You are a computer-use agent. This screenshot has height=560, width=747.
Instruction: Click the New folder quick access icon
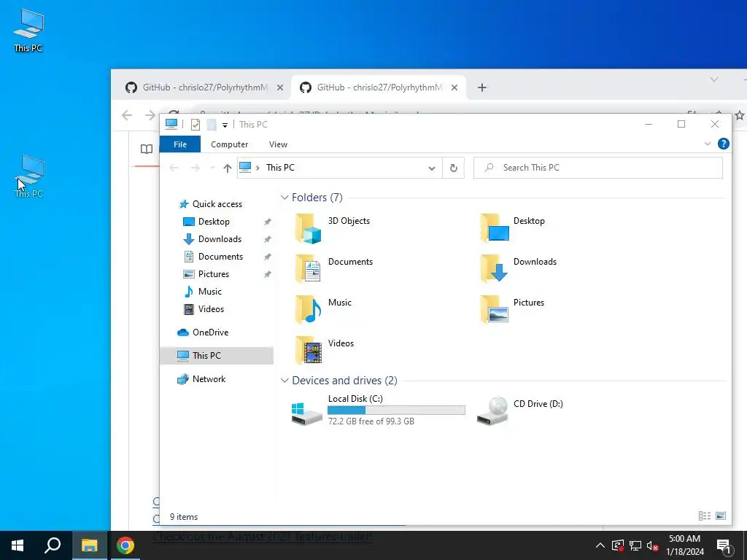[x=212, y=125]
